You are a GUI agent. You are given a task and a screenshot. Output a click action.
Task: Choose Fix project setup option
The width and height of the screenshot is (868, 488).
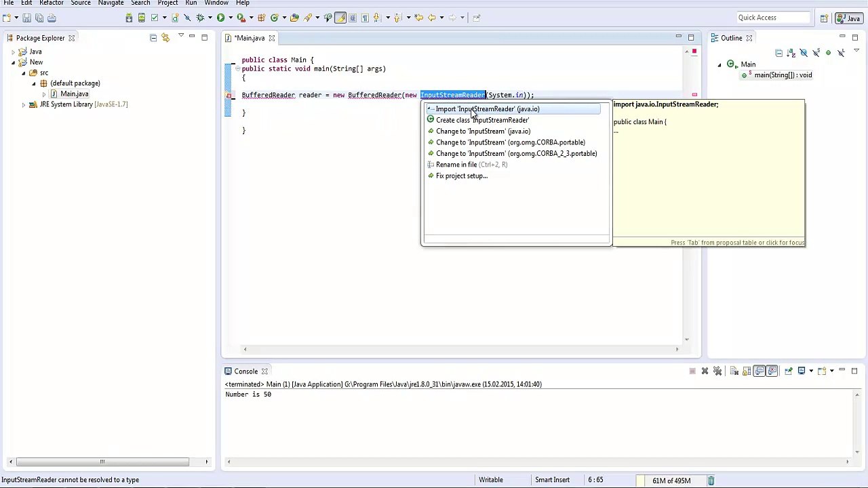point(461,176)
